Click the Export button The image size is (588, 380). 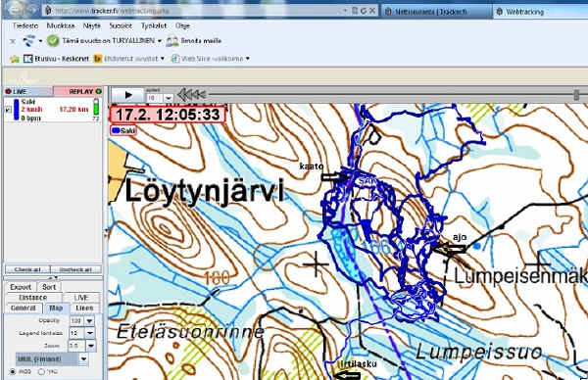[x=21, y=287]
